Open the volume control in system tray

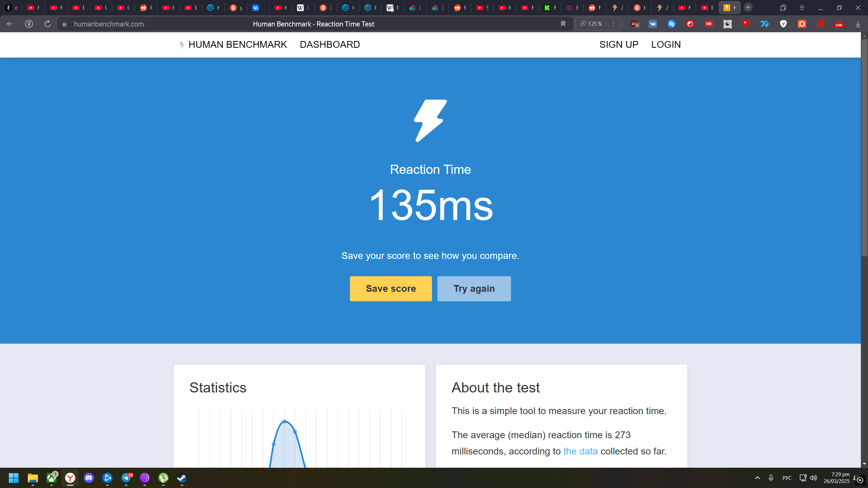(813, 478)
